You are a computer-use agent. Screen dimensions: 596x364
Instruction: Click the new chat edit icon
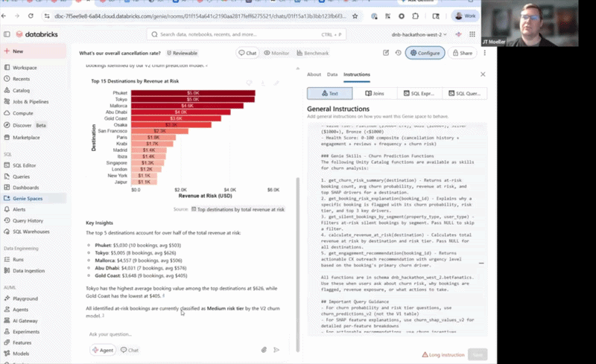[386, 53]
